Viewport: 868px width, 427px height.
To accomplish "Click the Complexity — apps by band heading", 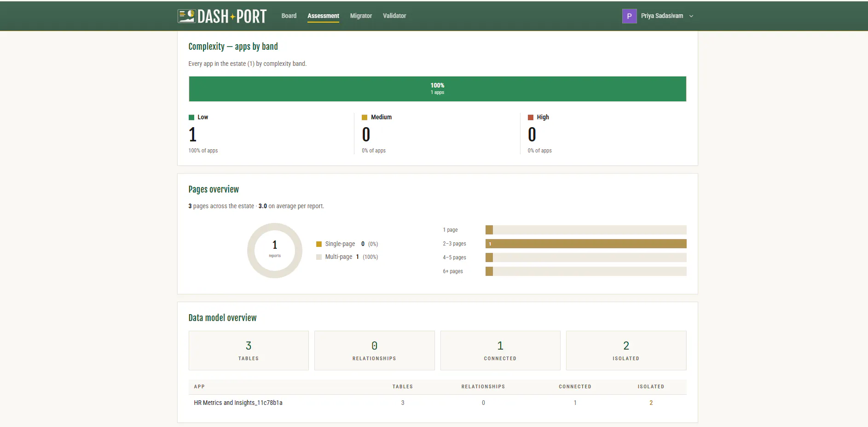I will coord(233,47).
